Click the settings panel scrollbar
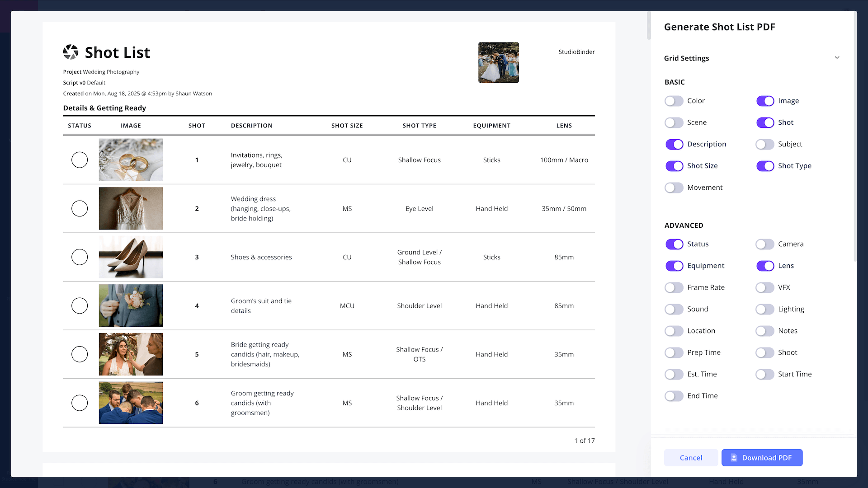 tap(854, 136)
